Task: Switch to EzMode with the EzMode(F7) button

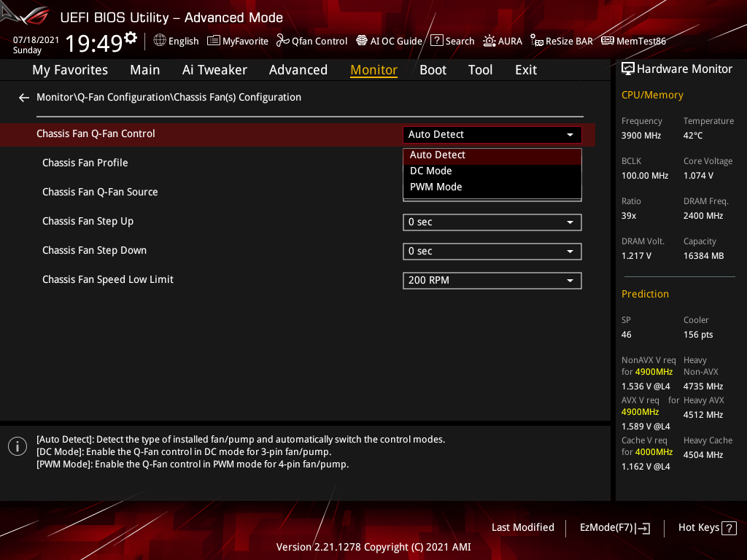Action: pos(614,527)
